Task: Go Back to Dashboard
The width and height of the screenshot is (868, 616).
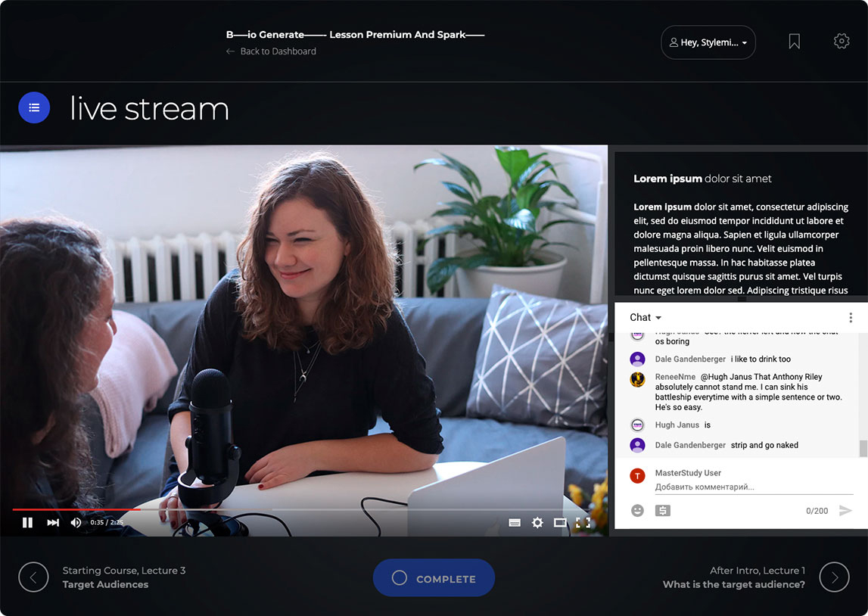Action: coord(271,51)
